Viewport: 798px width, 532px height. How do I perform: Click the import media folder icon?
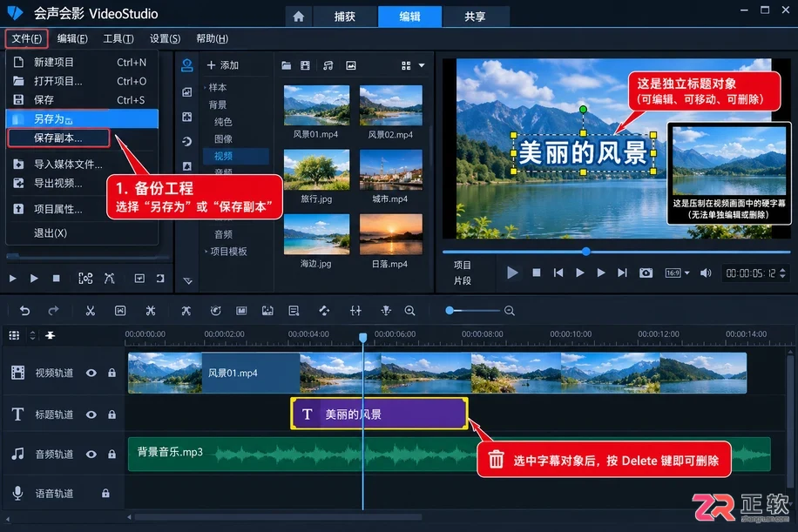[286, 65]
